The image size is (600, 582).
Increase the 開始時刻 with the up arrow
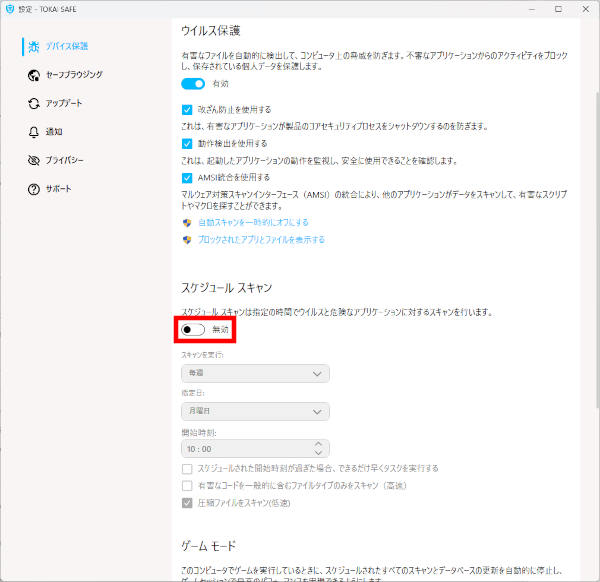[318, 444]
